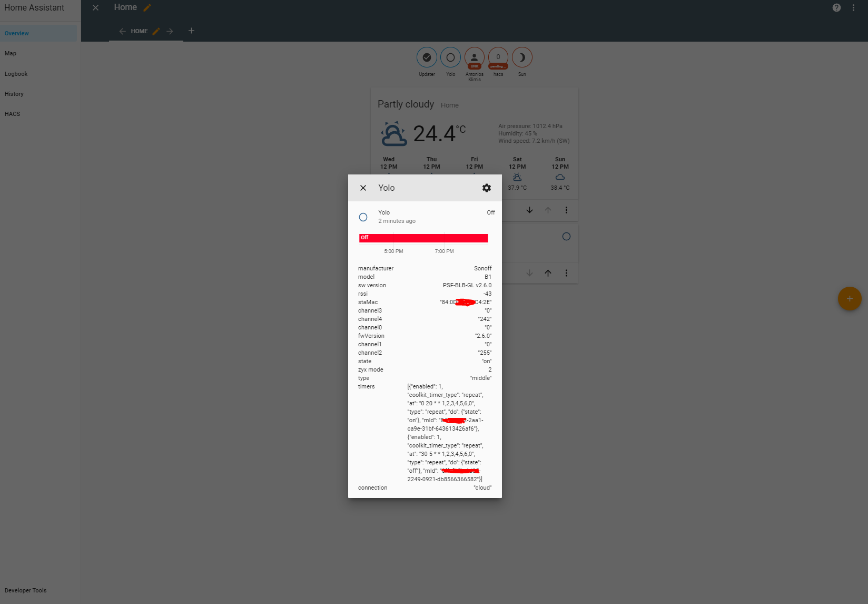The height and width of the screenshot is (604, 868).
Task: Open the Sun entity badge
Action: pyautogui.click(x=522, y=57)
